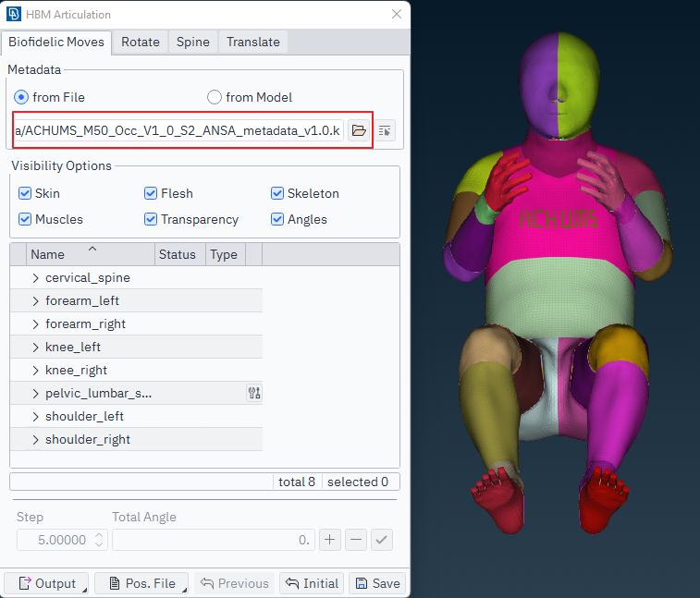The width and height of the screenshot is (700, 598).
Task: Select the knee_left row text
Action: (73, 348)
